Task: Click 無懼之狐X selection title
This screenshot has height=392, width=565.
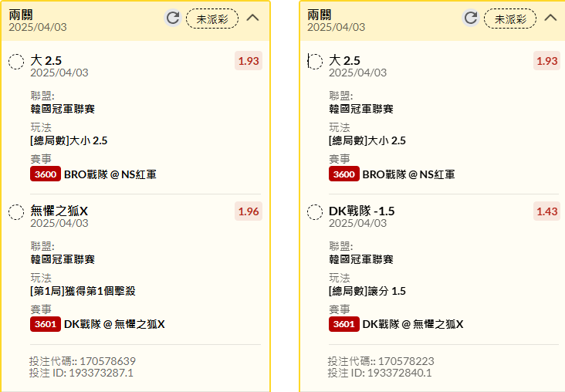Action: tap(59, 211)
